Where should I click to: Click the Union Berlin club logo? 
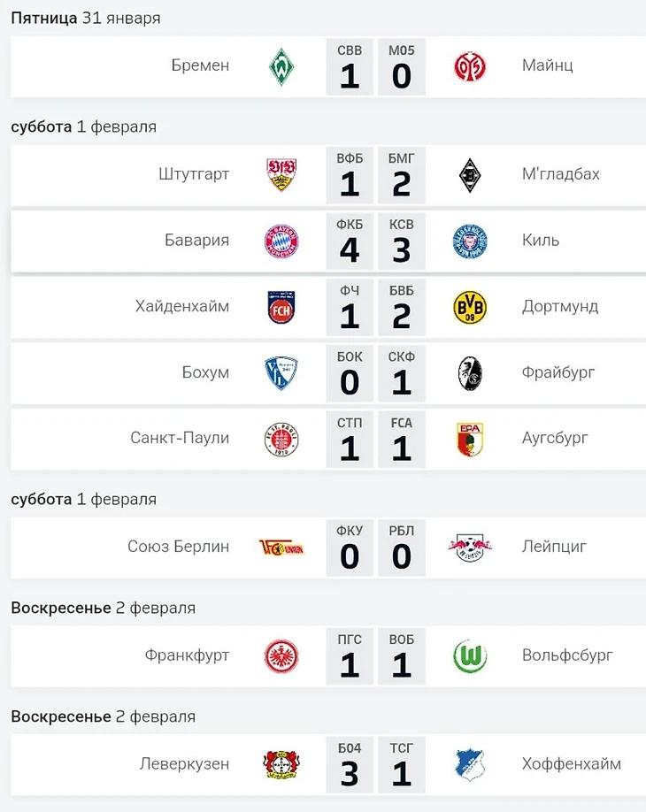click(281, 547)
